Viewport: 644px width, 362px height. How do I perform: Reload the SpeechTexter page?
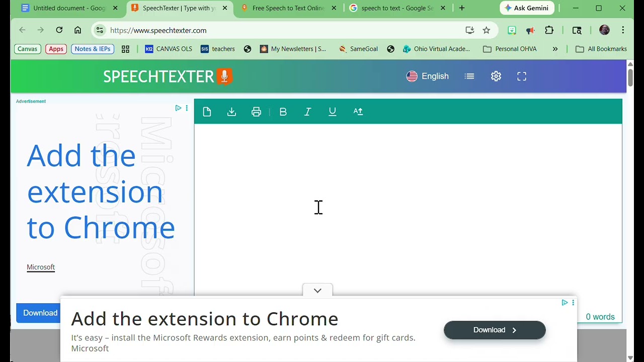point(59,30)
